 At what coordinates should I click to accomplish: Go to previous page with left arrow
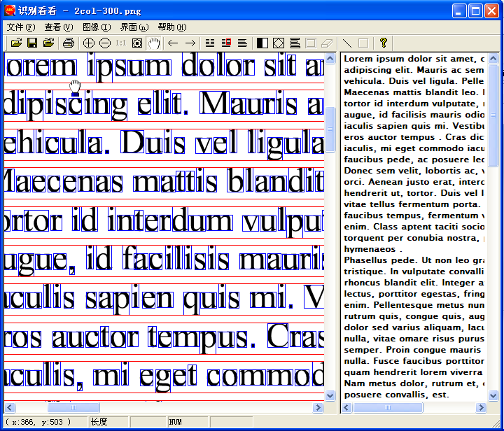[x=173, y=43]
